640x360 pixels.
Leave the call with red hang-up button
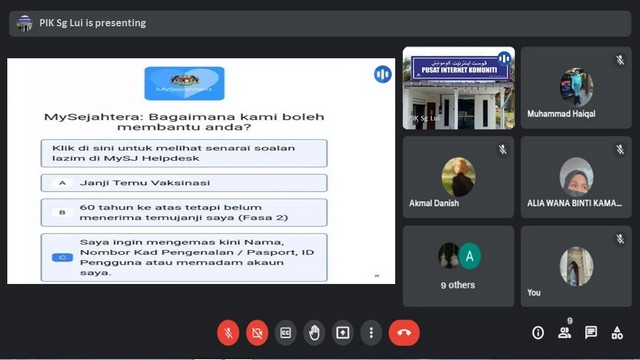[404, 333]
